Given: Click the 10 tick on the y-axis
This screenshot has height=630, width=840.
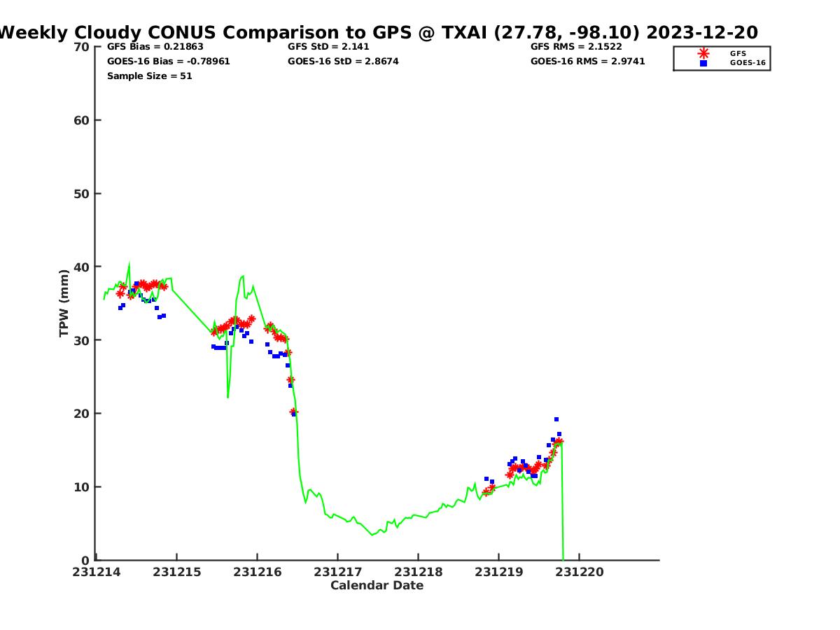Looking at the screenshot, I should tap(81, 487).
